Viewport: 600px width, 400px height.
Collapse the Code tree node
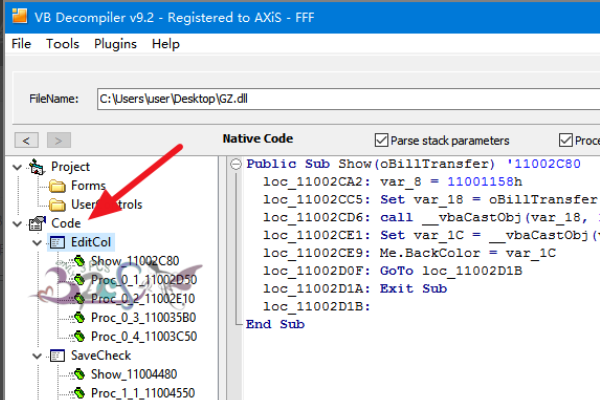[x=17, y=223]
